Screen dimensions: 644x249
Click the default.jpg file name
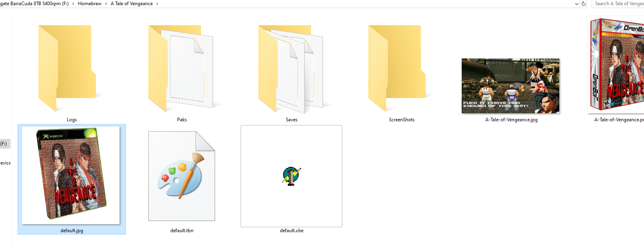point(72,231)
